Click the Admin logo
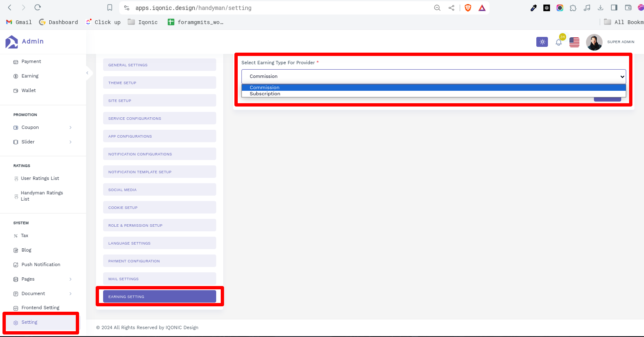 pos(24,41)
